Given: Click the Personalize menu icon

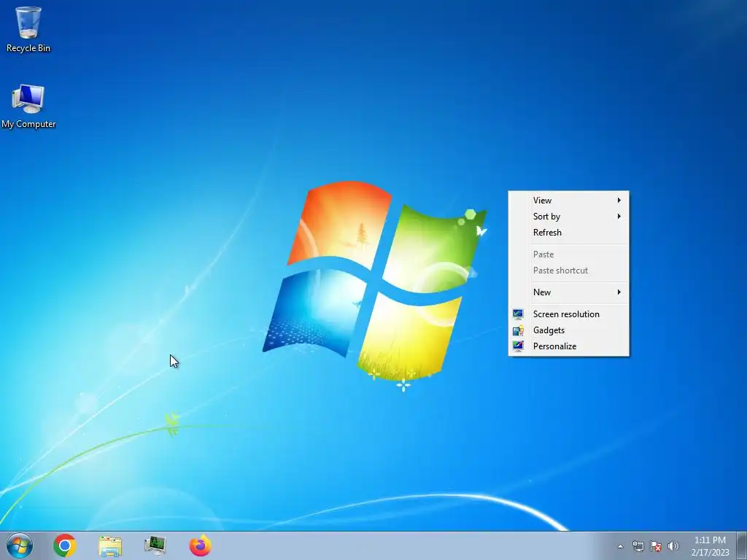Looking at the screenshot, I should [519, 346].
